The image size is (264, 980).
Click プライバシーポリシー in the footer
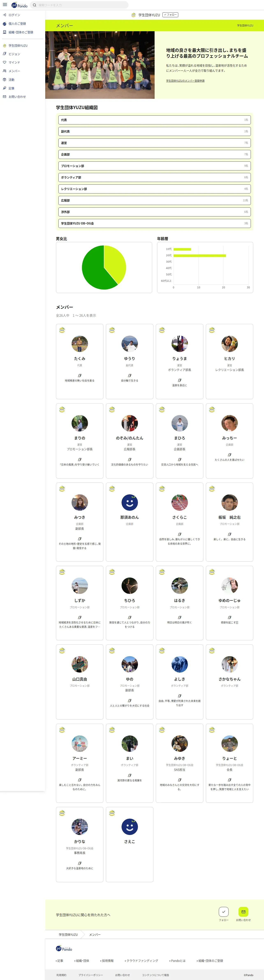(x=91, y=975)
